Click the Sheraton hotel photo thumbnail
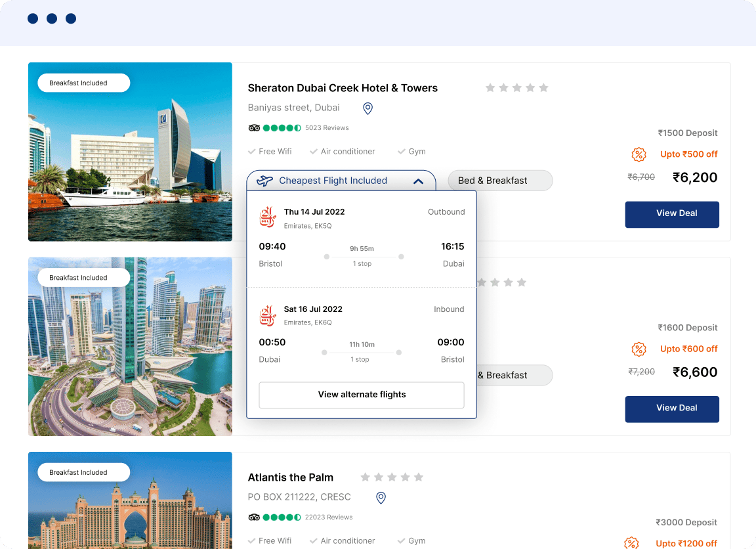Viewport: 756px width, 549px height. (x=130, y=152)
